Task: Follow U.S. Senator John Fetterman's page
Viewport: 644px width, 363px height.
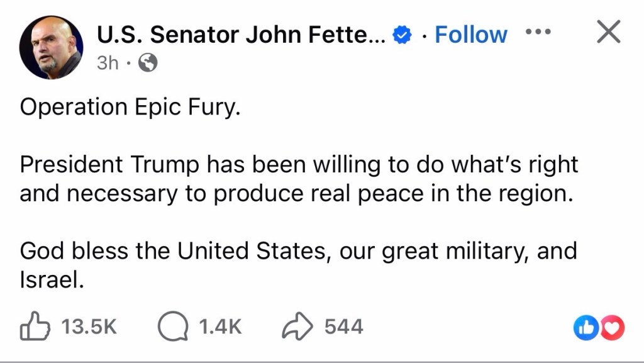Action: point(470,35)
